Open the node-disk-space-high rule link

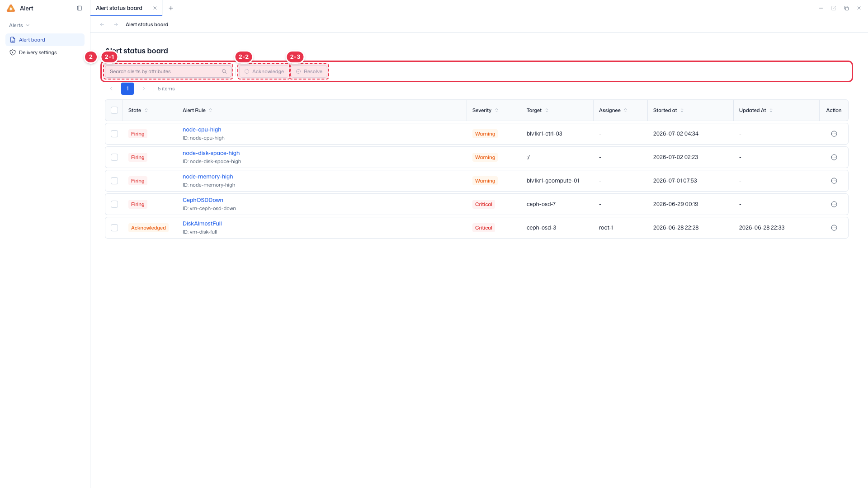211,153
